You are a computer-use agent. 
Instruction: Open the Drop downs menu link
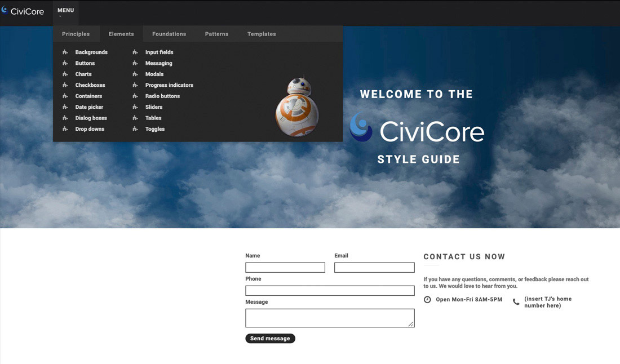pos(90,129)
